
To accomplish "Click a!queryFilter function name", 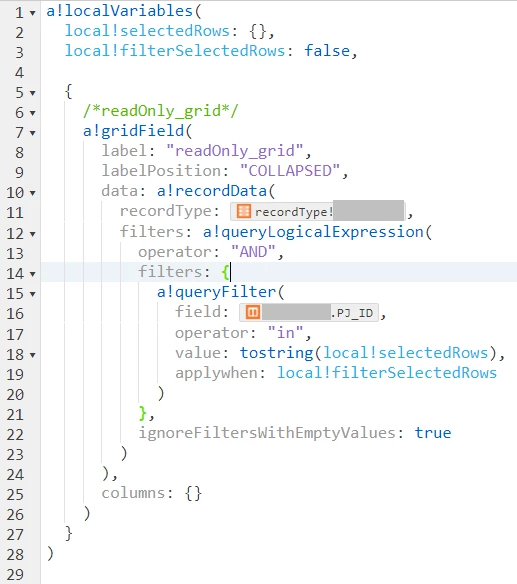I will point(216,292).
